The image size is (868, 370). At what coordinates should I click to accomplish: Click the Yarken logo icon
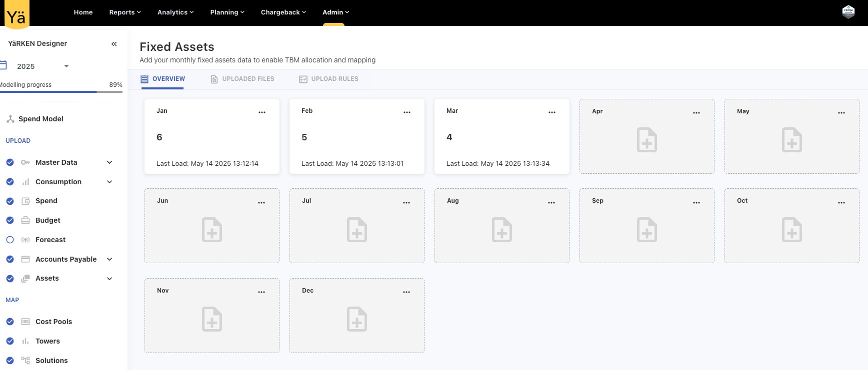(x=16, y=14)
